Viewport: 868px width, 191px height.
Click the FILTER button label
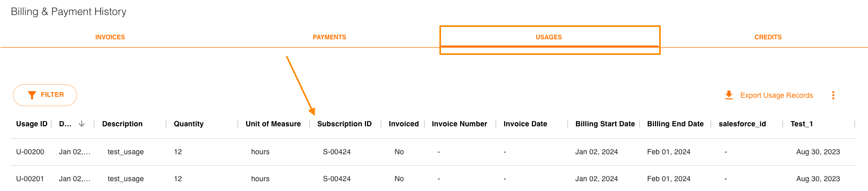click(52, 95)
